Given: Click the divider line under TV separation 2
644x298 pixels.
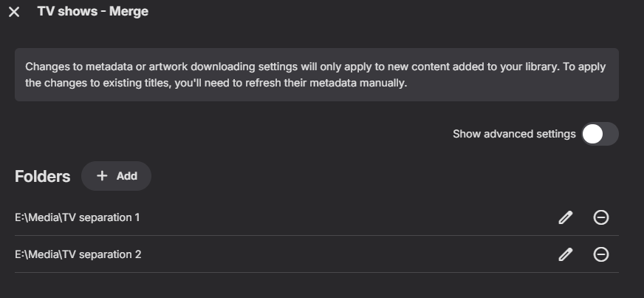Looking at the screenshot, I should click(x=316, y=272).
